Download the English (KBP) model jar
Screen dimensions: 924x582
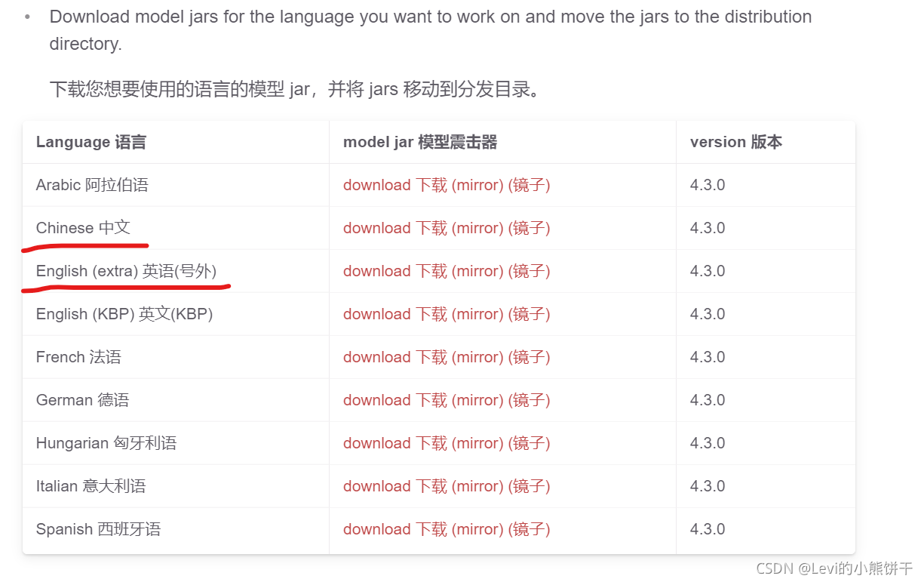395,314
